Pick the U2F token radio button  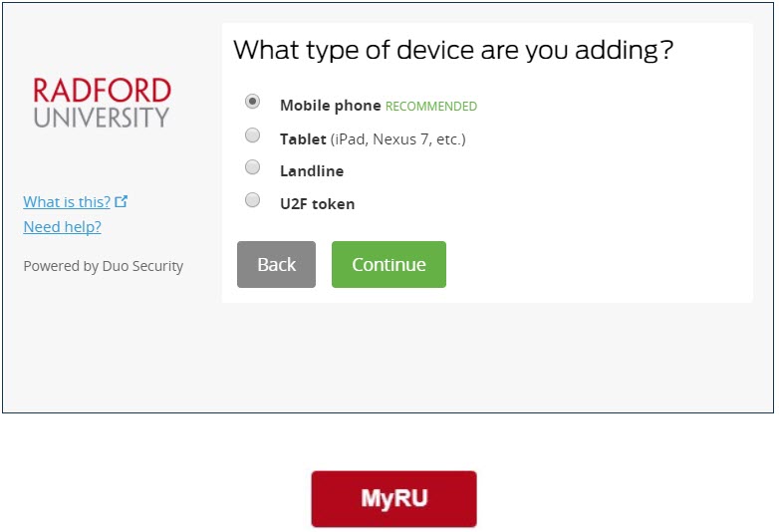[253, 199]
